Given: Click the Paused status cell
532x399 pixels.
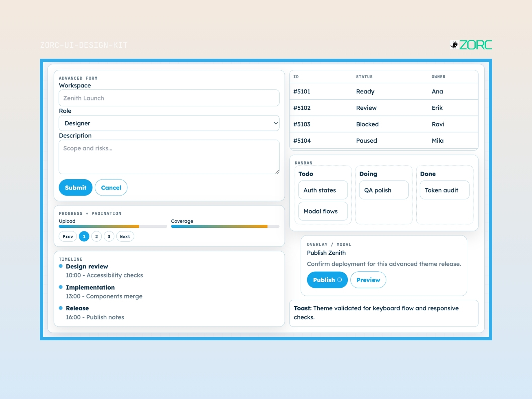Looking at the screenshot, I should point(366,141).
